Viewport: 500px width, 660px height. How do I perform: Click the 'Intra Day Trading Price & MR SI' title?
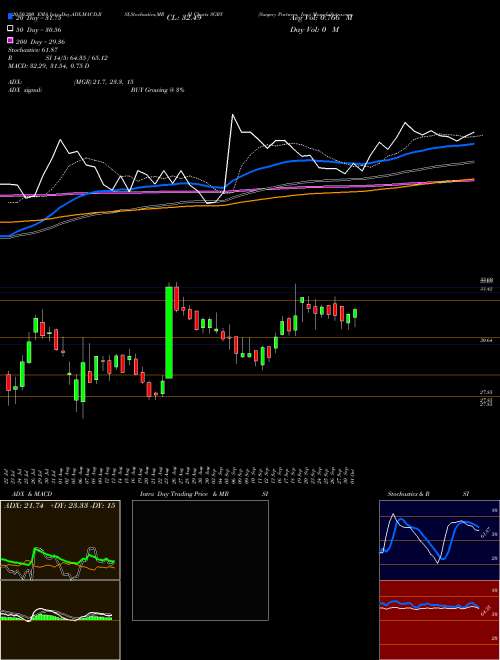point(204,494)
